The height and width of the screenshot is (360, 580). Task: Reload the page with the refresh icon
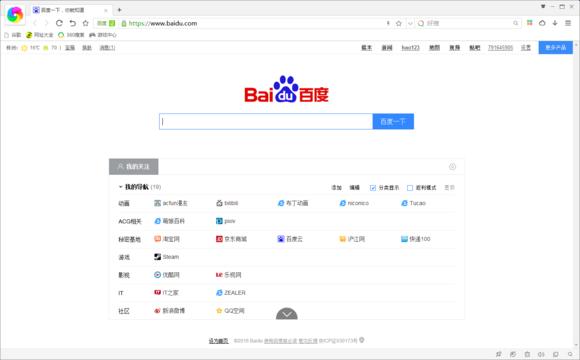[59, 23]
